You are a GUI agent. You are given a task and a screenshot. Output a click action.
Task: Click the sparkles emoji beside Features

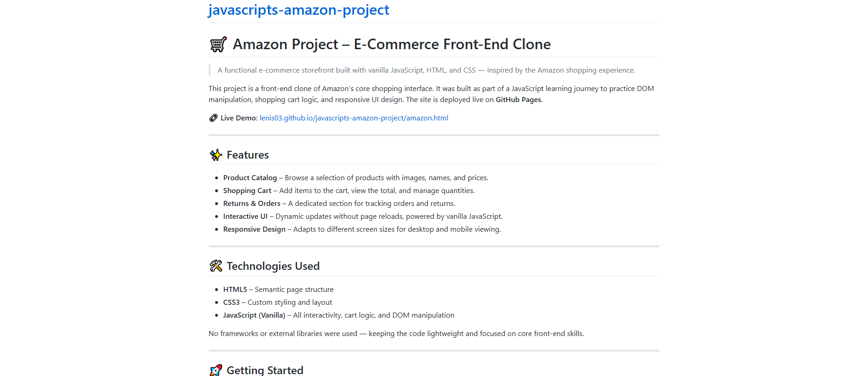coord(216,155)
